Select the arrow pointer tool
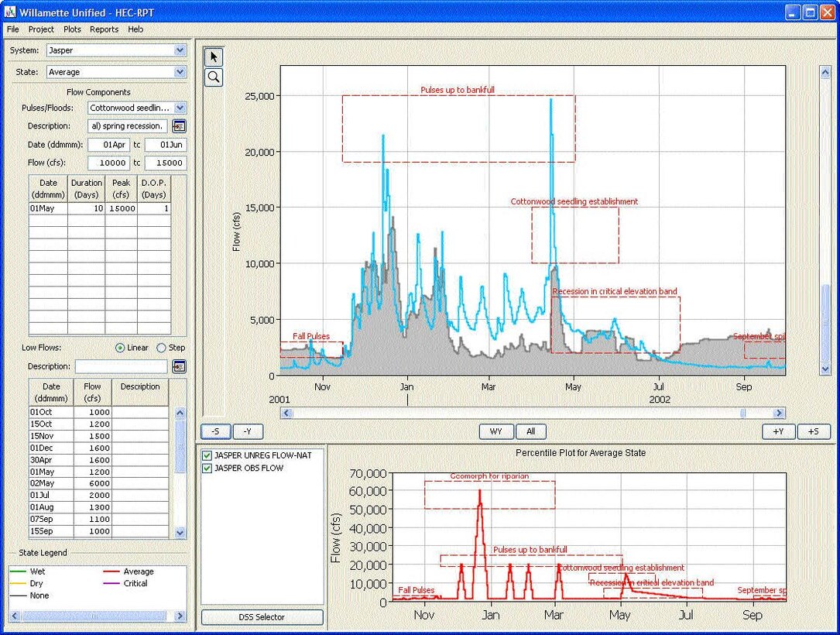This screenshot has width=840, height=635. tap(214, 57)
